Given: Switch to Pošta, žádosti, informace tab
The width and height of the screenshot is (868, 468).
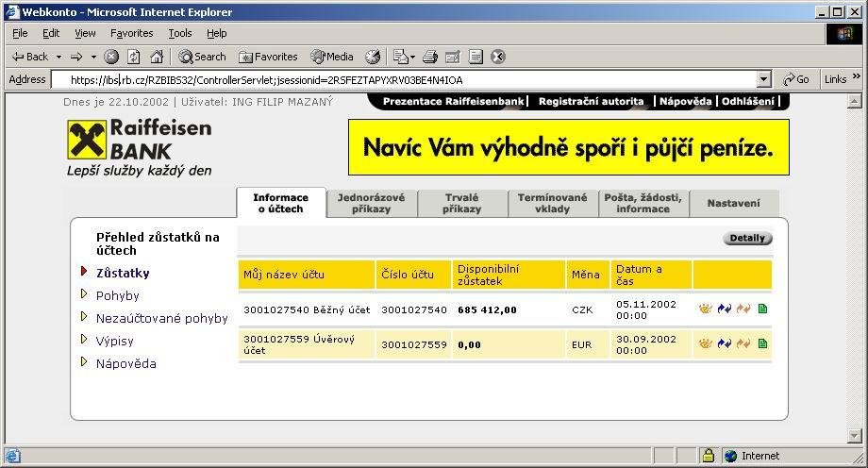Looking at the screenshot, I should tap(643, 203).
